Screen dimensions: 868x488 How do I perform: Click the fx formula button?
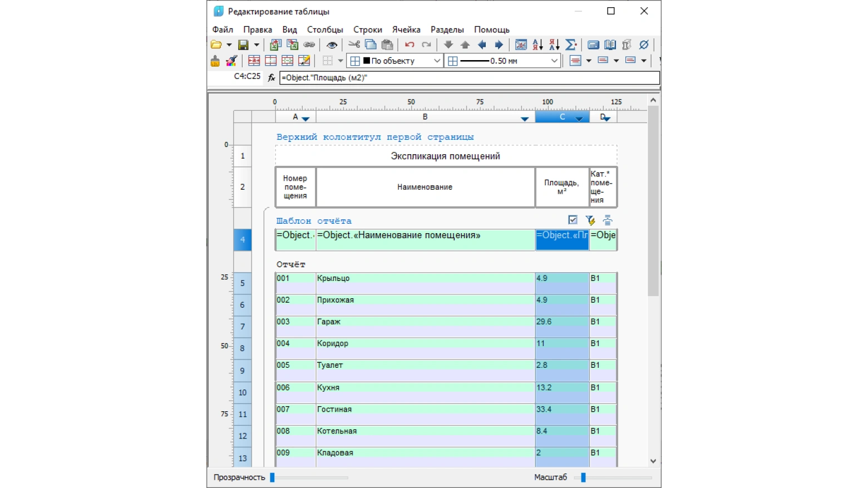(x=272, y=78)
